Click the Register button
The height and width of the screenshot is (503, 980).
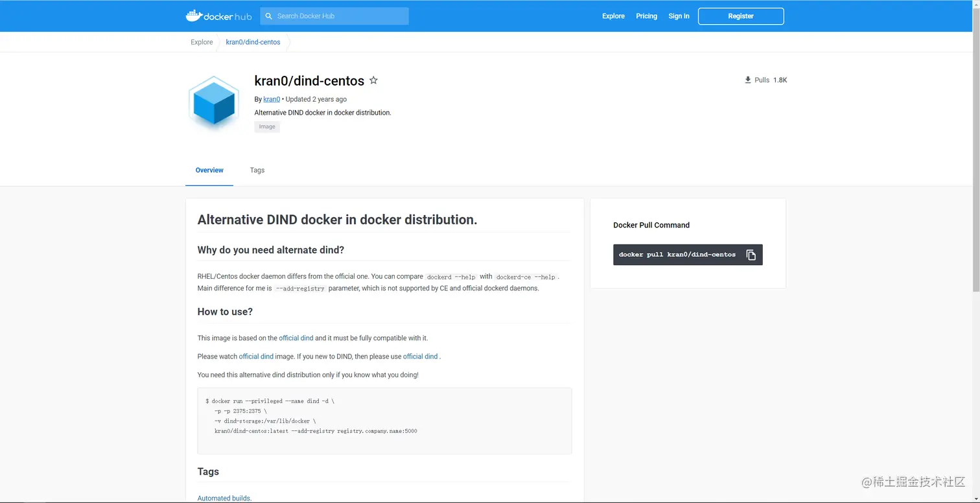741,16
